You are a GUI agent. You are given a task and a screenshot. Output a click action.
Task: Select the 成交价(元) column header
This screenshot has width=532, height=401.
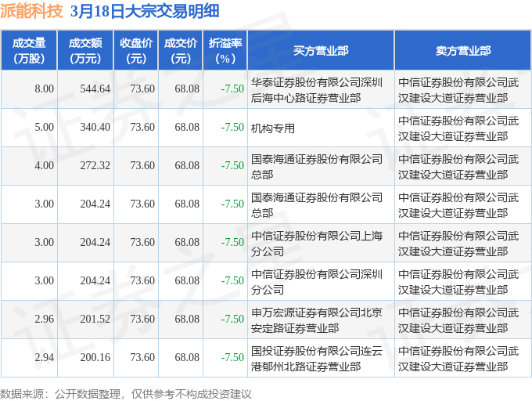click(x=181, y=51)
